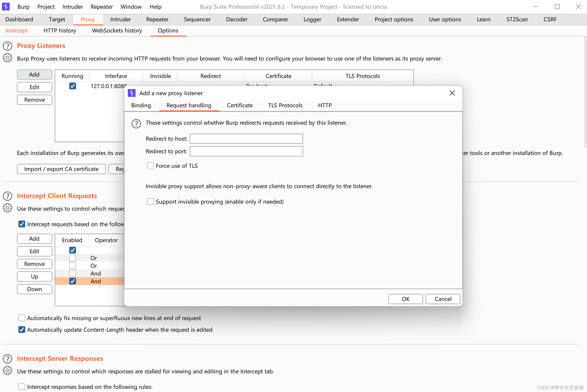The width and height of the screenshot is (587, 392).
Task: Click the TLS Protocols column header
Action: pyautogui.click(x=363, y=76)
